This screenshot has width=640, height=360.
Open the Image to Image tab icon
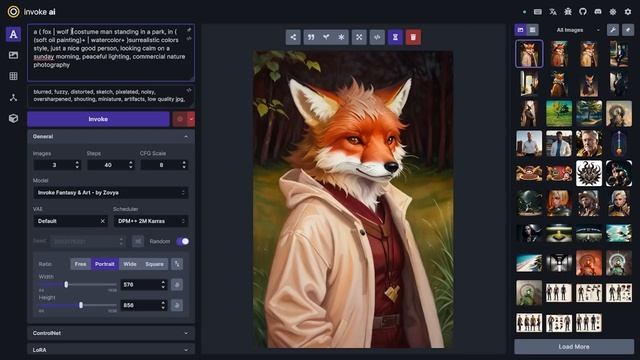click(x=13, y=55)
